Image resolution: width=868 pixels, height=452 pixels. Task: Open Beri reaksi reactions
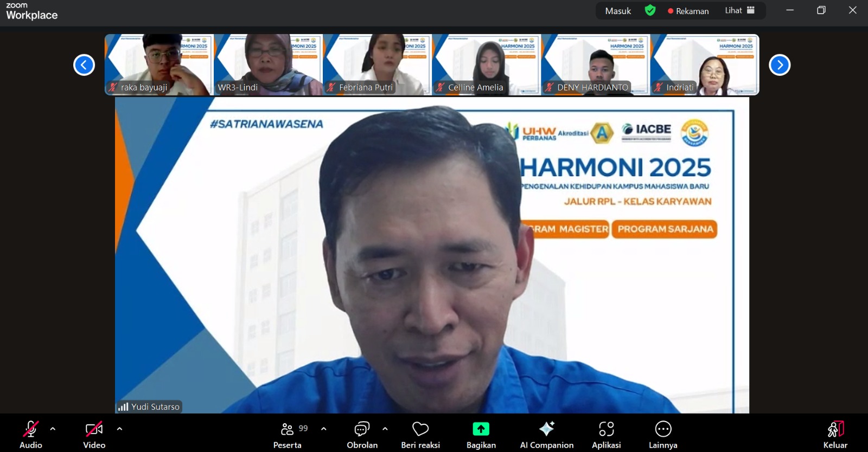420,435
